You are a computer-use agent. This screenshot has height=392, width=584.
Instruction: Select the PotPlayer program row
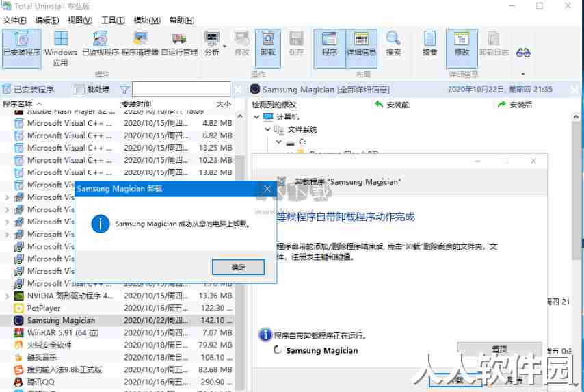pyautogui.click(x=118, y=308)
